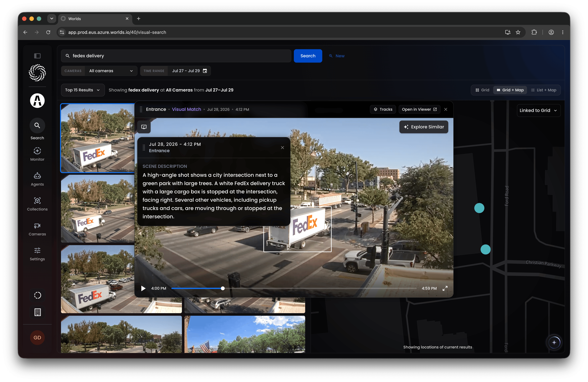Go to Collections in sidebar

(37, 204)
